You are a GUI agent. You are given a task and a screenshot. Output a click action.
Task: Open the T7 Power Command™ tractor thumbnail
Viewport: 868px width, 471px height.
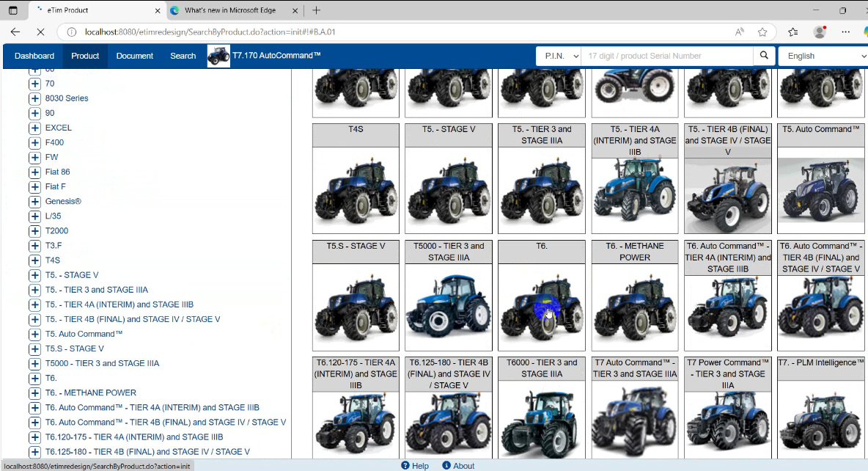click(x=728, y=425)
